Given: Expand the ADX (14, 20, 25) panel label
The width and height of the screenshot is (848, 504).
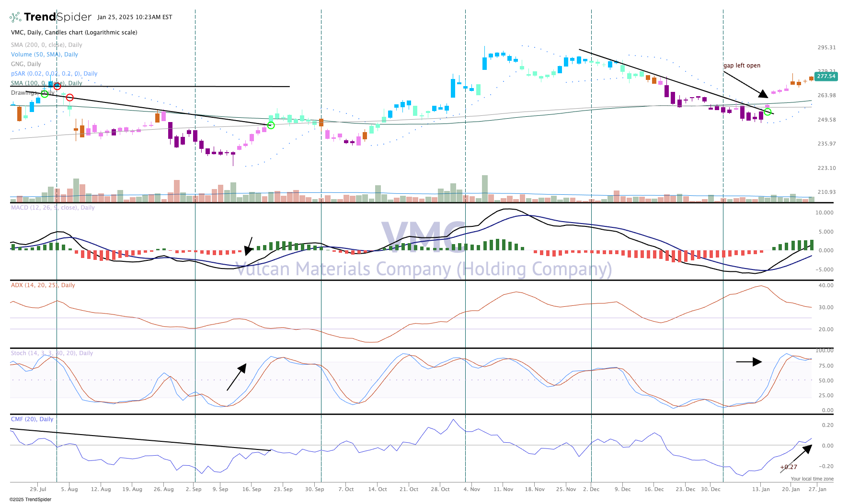Looking at the screenshot, I should click(x=43, y=285).
